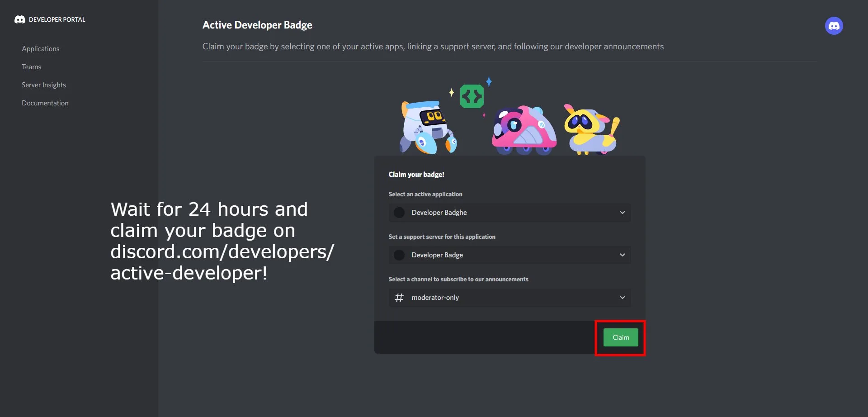This screenshot has height=417, width=868.
Task: Click the yellow robot dog illustration
Action: click(x=591, y=129)
